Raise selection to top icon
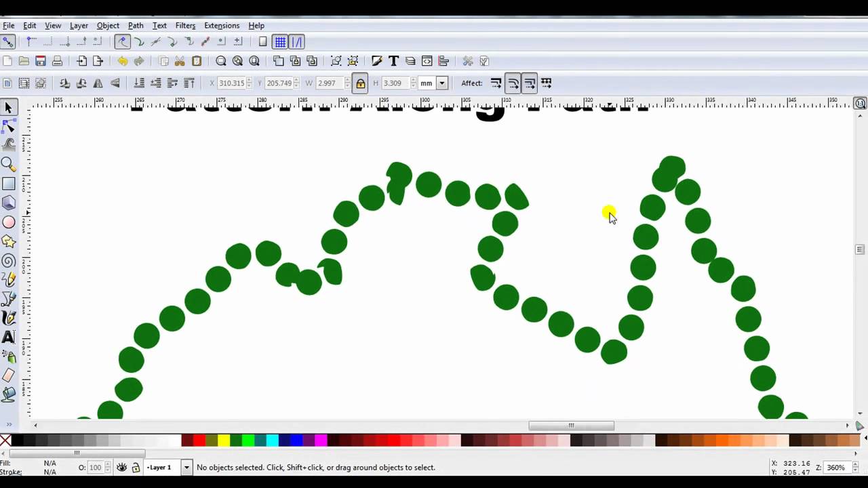This screenshot has width=868, height=488. pyautogui.click(x=189, y=83)
